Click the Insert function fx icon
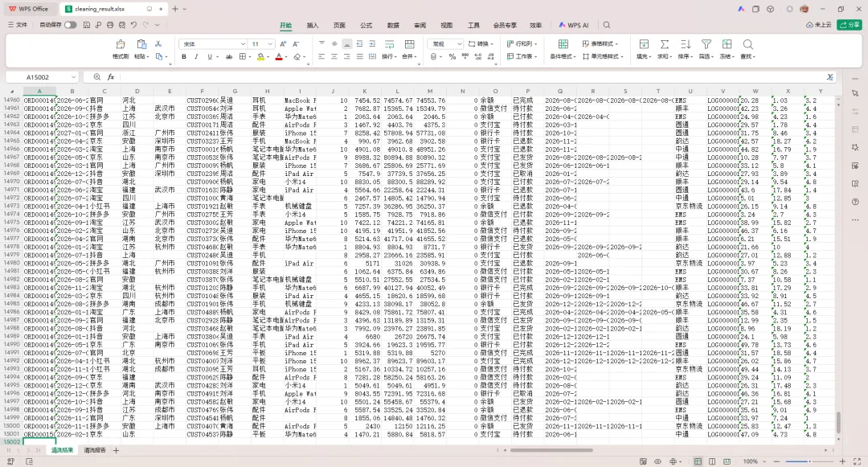 (111, 77)
